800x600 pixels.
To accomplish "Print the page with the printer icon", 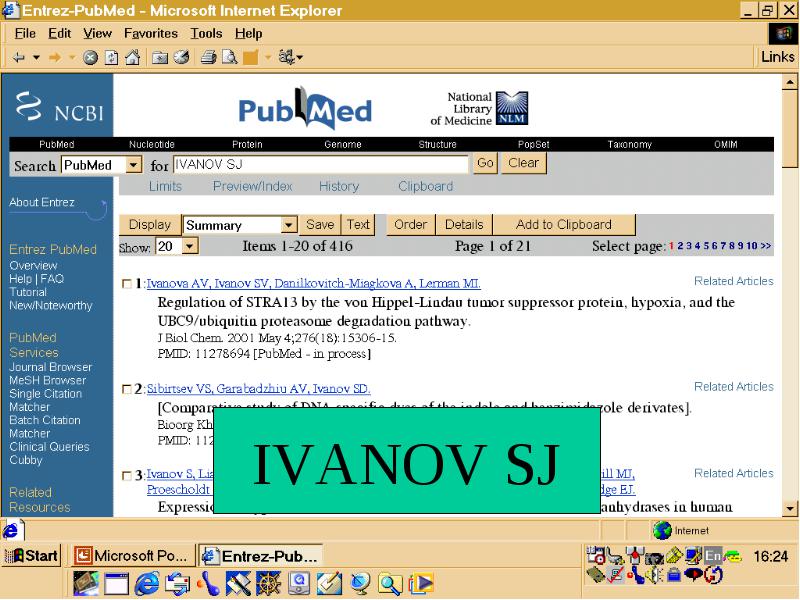I will pos(208,57).
